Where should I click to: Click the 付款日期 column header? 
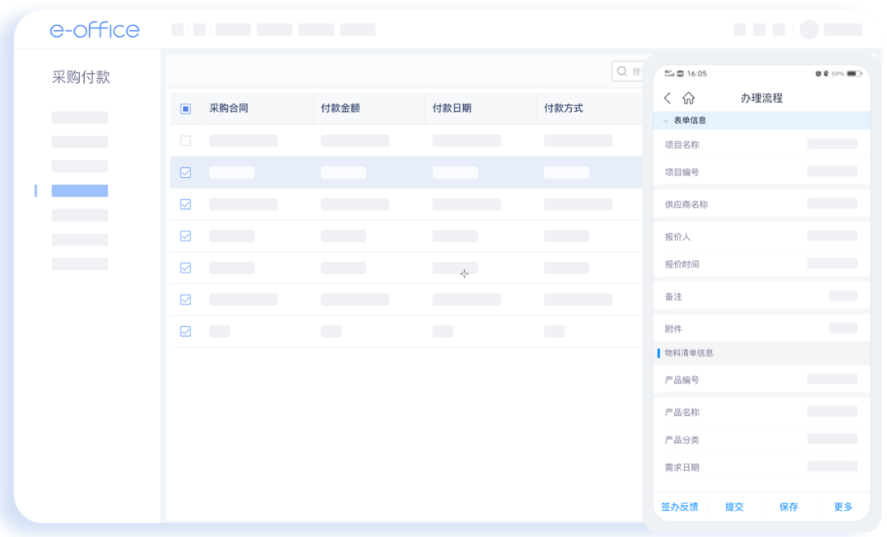(x=452, y=108)
